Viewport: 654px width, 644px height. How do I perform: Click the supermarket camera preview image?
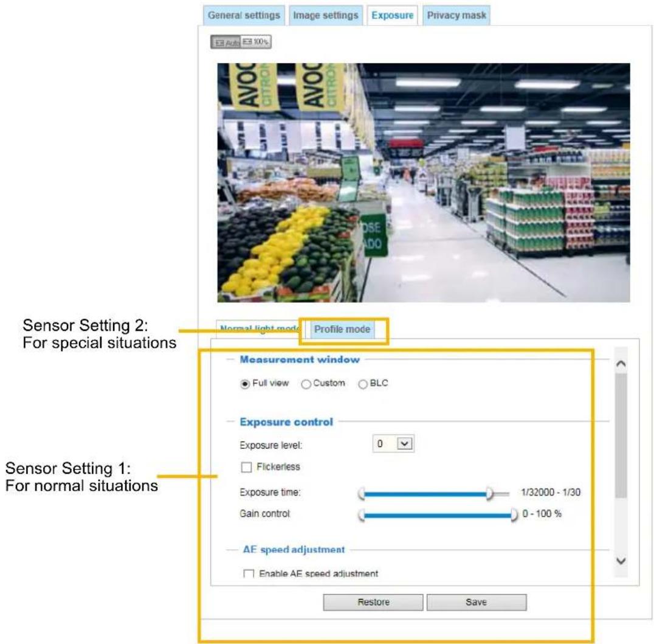(424, 182)
